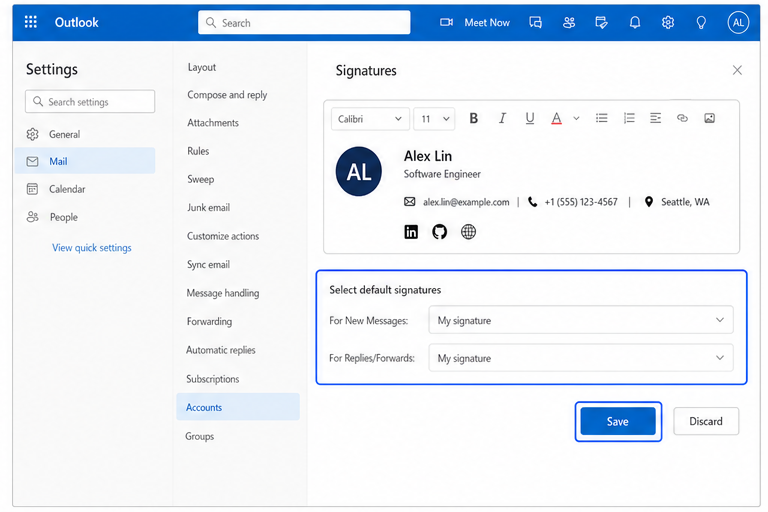Screen dimensions: 768x512
Task: Click the lightbulb tips icon
Action: [x=701, y=23]
